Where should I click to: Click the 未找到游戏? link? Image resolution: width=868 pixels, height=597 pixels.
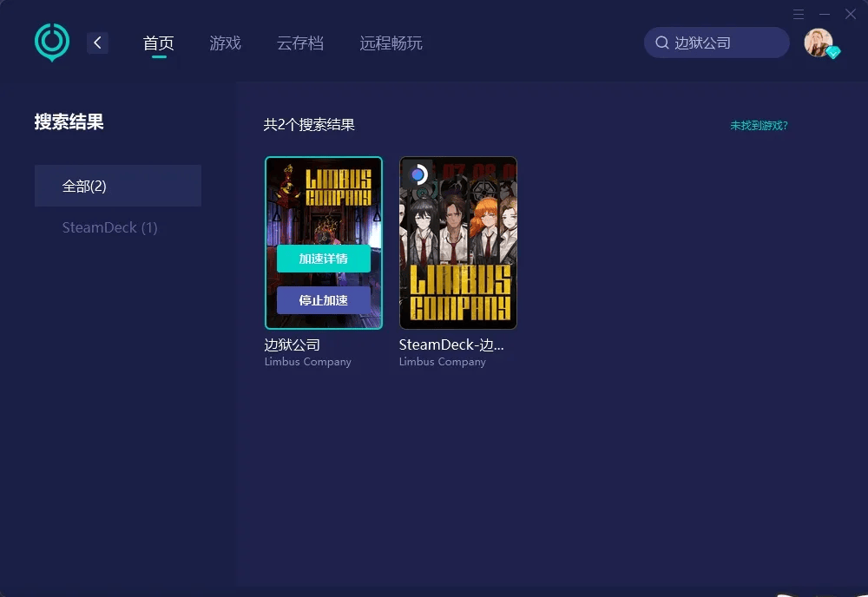point(759,125)
